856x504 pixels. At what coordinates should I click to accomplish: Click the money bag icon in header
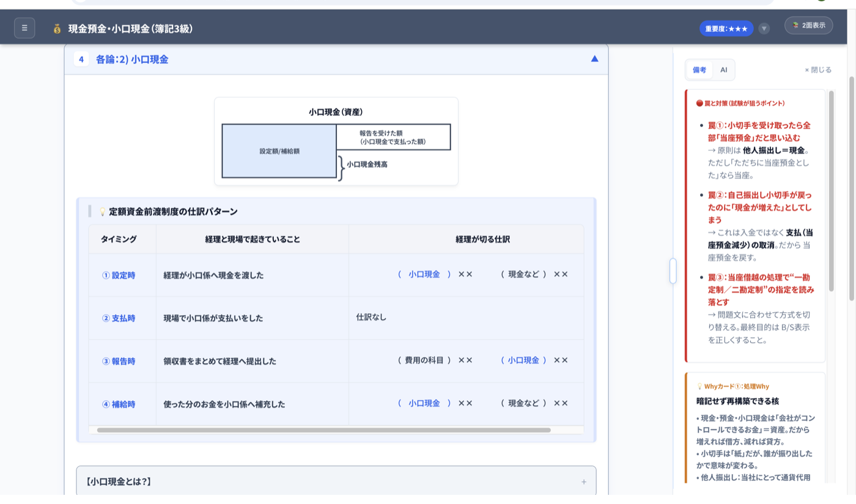[x=57, y=29]
